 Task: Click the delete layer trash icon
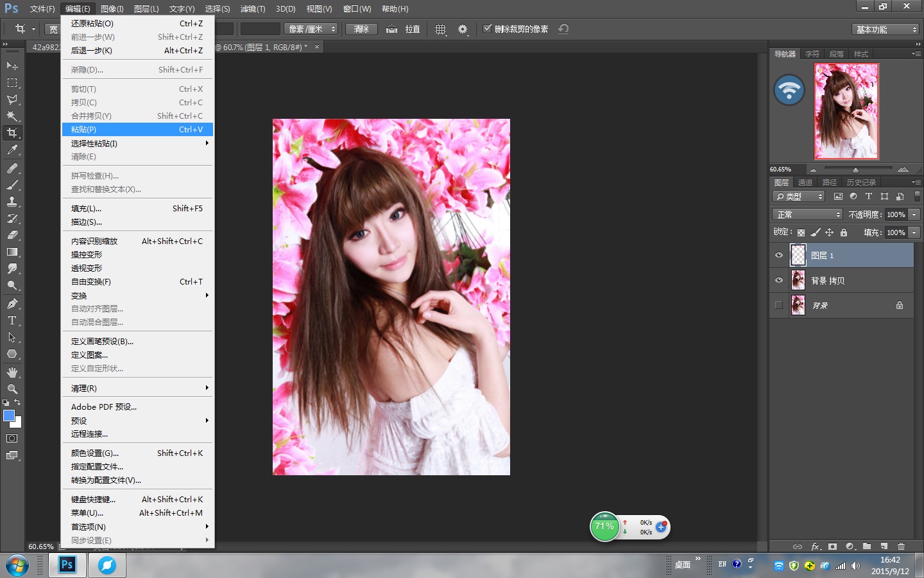(x=901, y=547)
